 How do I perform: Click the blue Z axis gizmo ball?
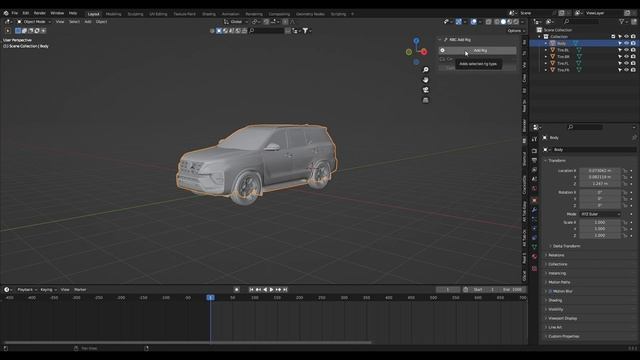[416, 41]
